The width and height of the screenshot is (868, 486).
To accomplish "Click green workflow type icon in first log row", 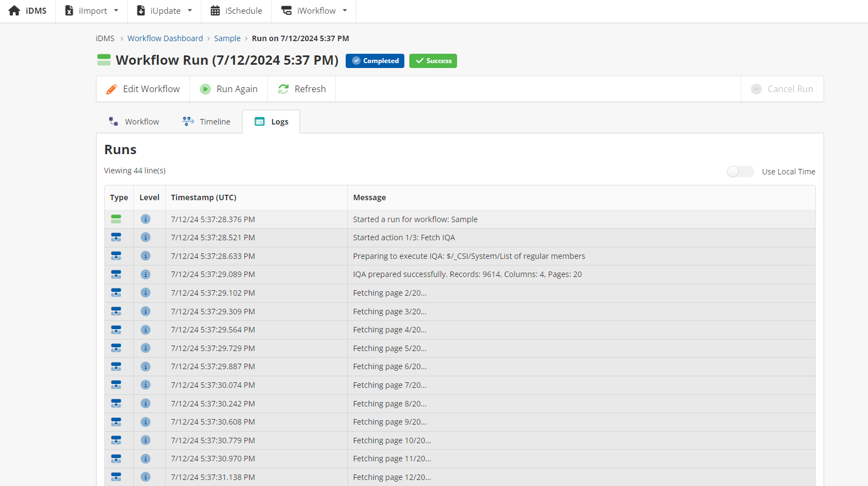I will [116, 219].
